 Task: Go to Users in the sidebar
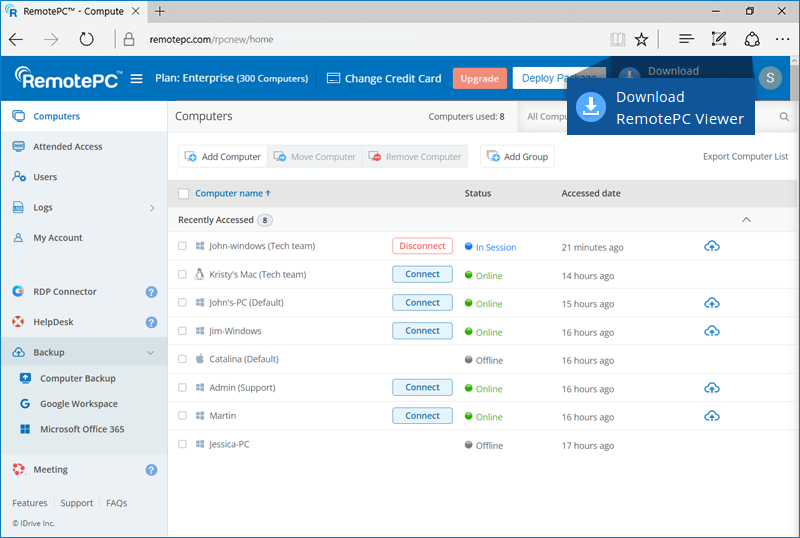click(x=45, y=177)
